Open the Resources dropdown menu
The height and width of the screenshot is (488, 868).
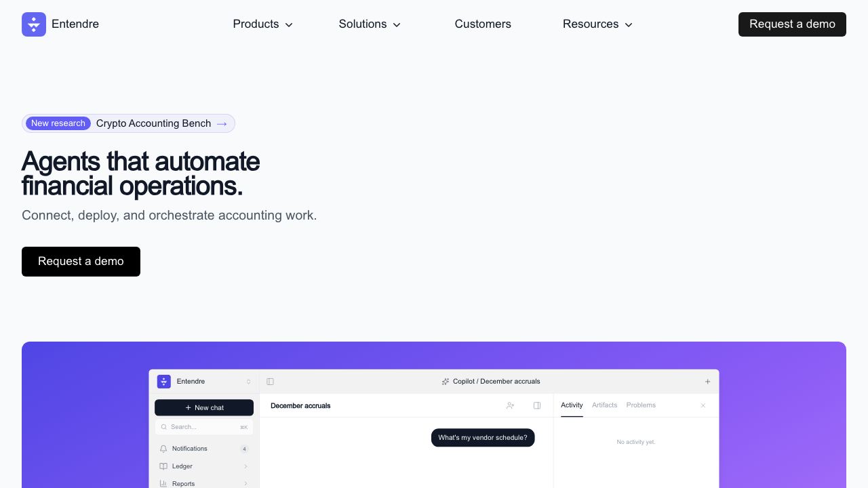click(598, 24)
